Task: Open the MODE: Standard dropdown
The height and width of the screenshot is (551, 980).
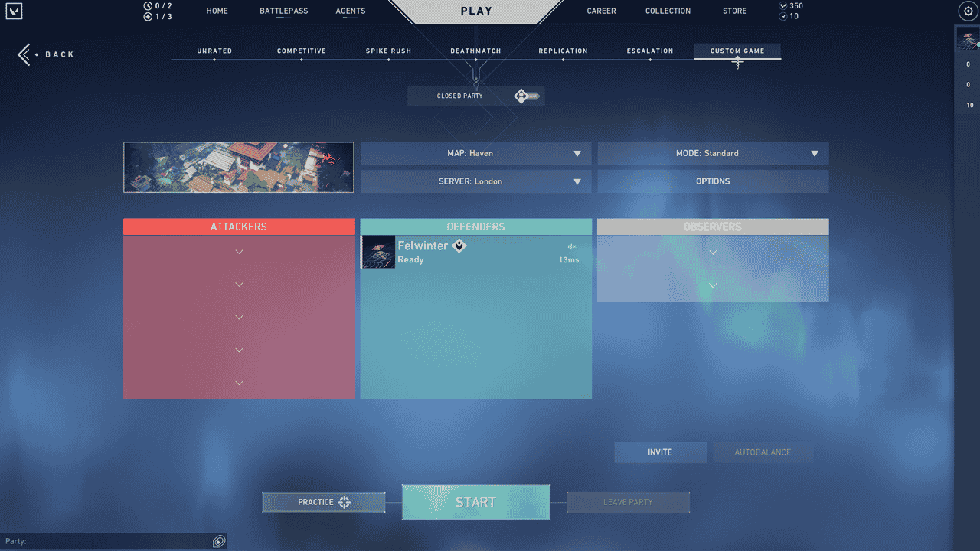Action: pyautogui.click(x=713, y=153)
